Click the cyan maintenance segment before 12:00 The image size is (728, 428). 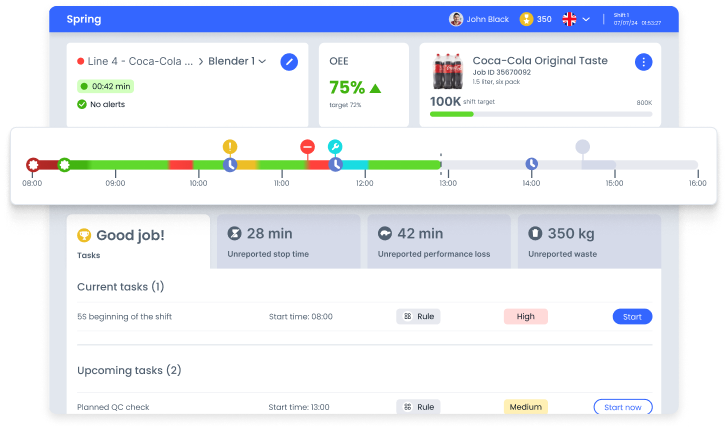(x=356, y=164)
